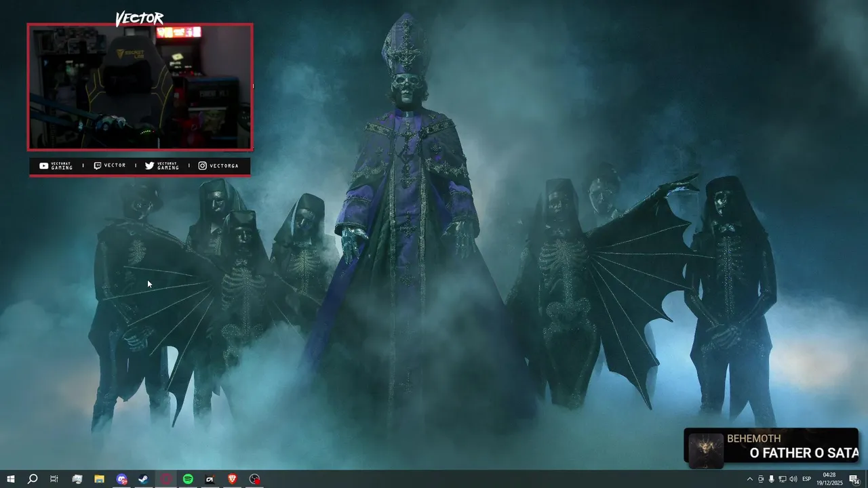Open the clock showing 04:28

[x=829, y=479]
